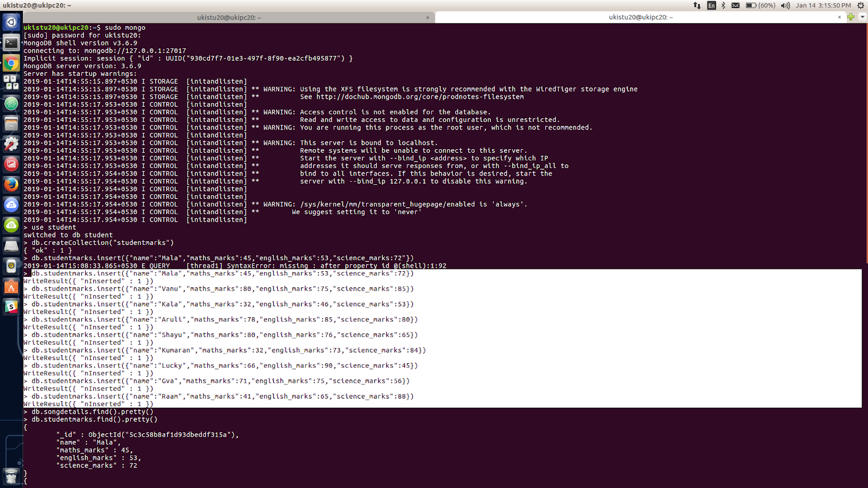Screen dimensions: 868x488
Task: Click the SyntaxError missing property id line
Action: click(235, 266)
